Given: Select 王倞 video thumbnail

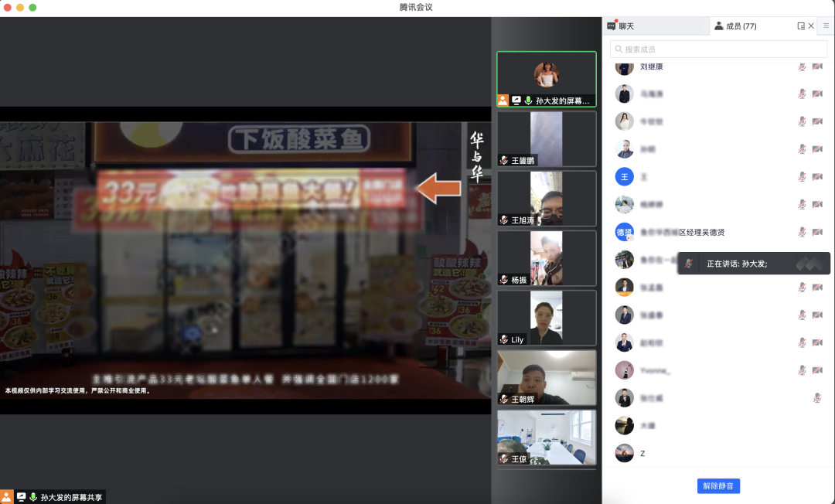Looking at the screenshot, I should click(x=547, y=437).
